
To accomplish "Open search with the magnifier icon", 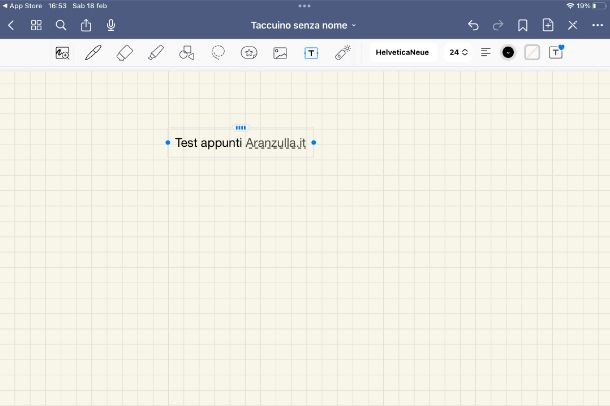I will pyautogui.click(x=61, y=25).
